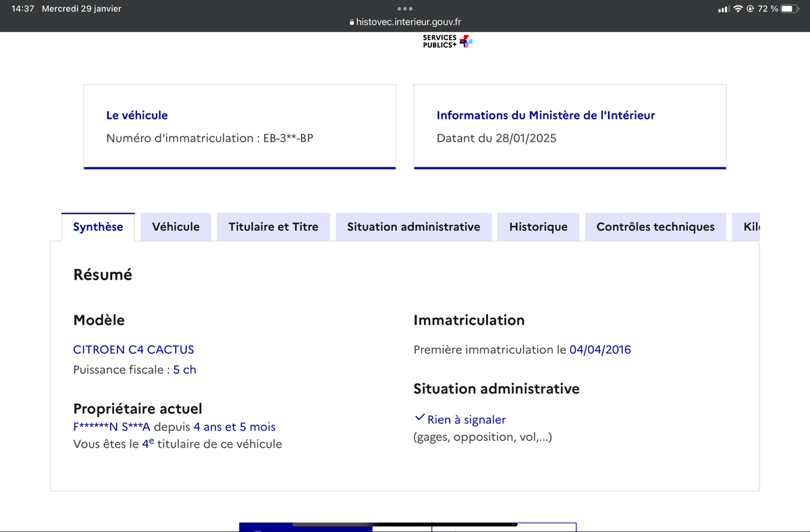Tap the orientation lock icon in the status bar

751,9
